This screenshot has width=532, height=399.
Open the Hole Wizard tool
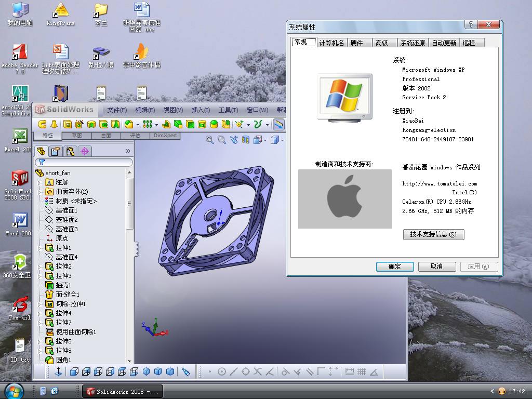point(79,125)
